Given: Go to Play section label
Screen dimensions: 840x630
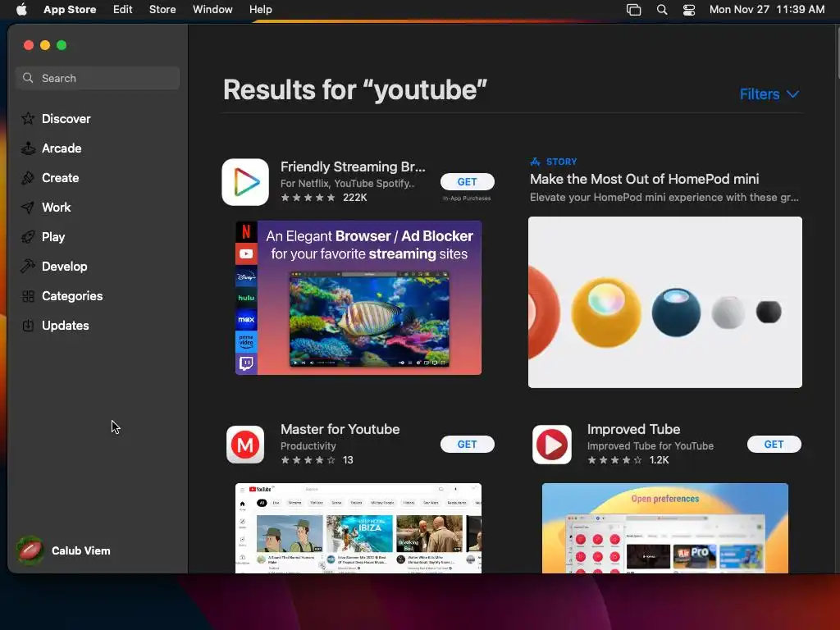Looking at the screenshot, I should tap(53, 237).
